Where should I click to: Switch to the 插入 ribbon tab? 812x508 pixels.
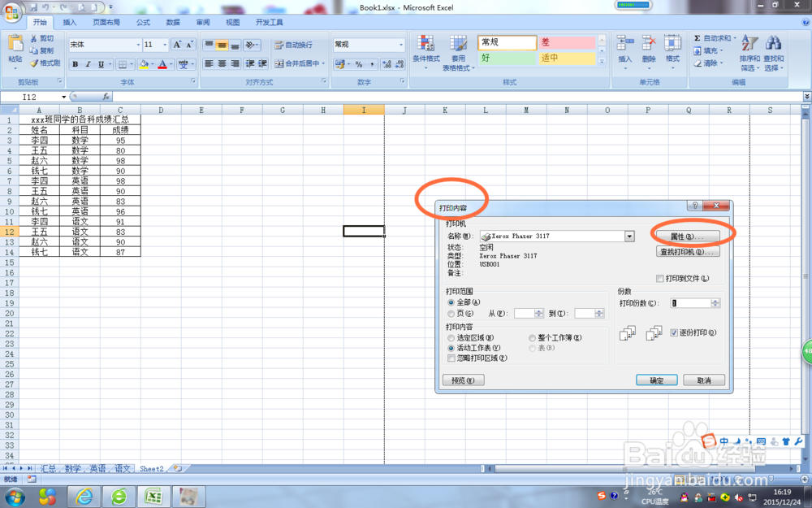point(69,22)
